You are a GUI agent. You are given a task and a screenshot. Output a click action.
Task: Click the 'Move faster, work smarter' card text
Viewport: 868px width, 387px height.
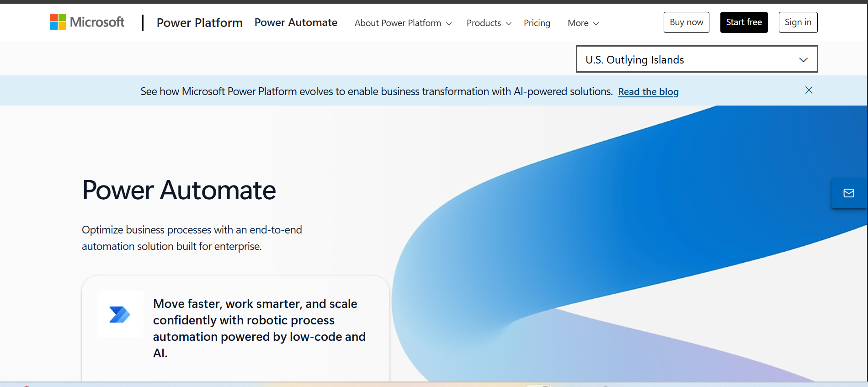[259, 328]
